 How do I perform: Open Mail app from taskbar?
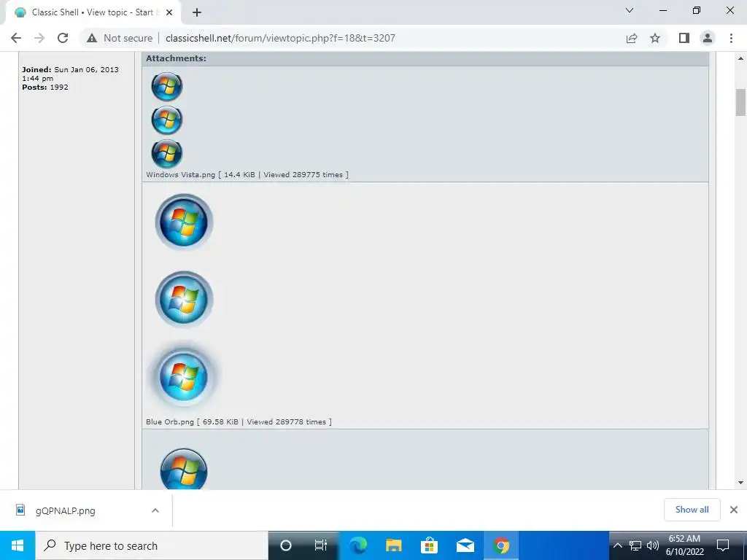tap(465, 545)
